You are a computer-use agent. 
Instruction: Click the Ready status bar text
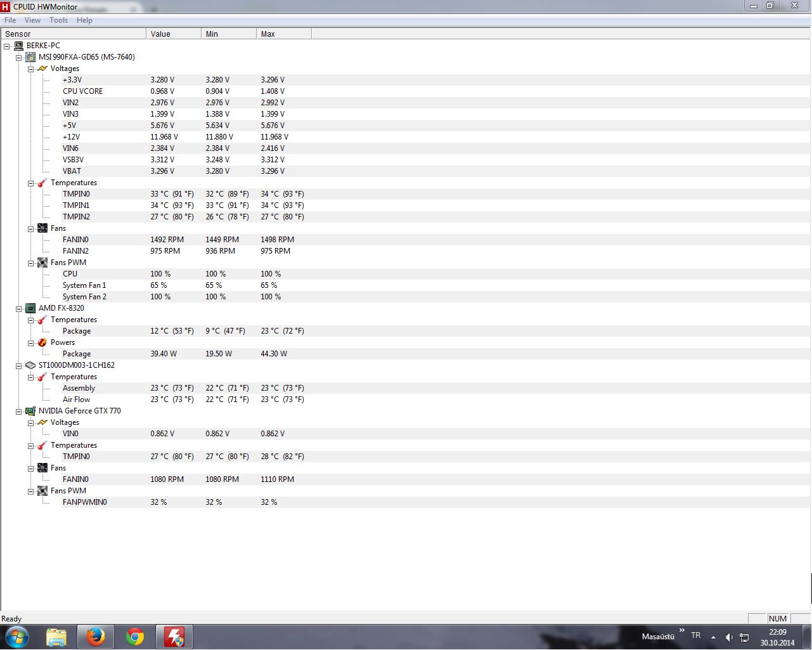(x=11, y=619)
